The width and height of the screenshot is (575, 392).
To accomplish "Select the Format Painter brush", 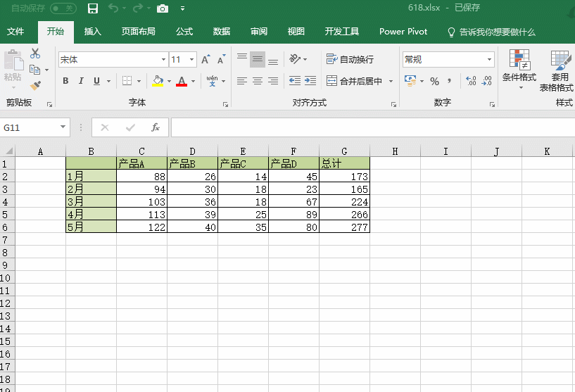I will (35, 85).
